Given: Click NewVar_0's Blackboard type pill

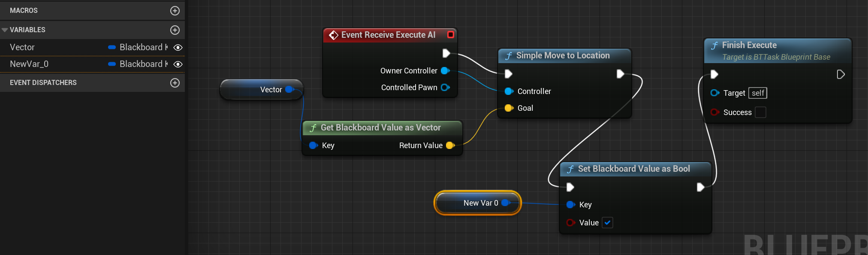Looking at the screenshot, I should pyautogui.click(x=112, y=64).
